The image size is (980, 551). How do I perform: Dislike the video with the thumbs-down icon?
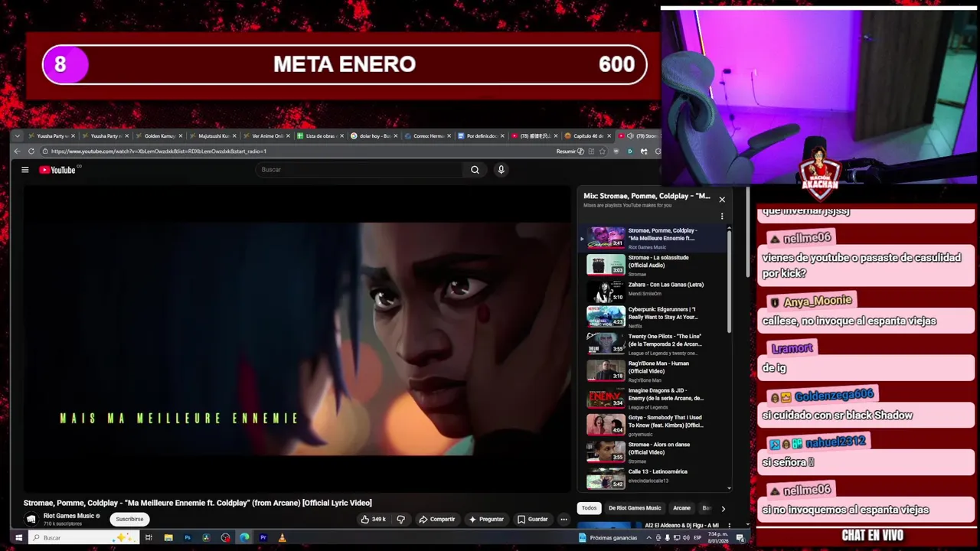[x=400, y=519]
